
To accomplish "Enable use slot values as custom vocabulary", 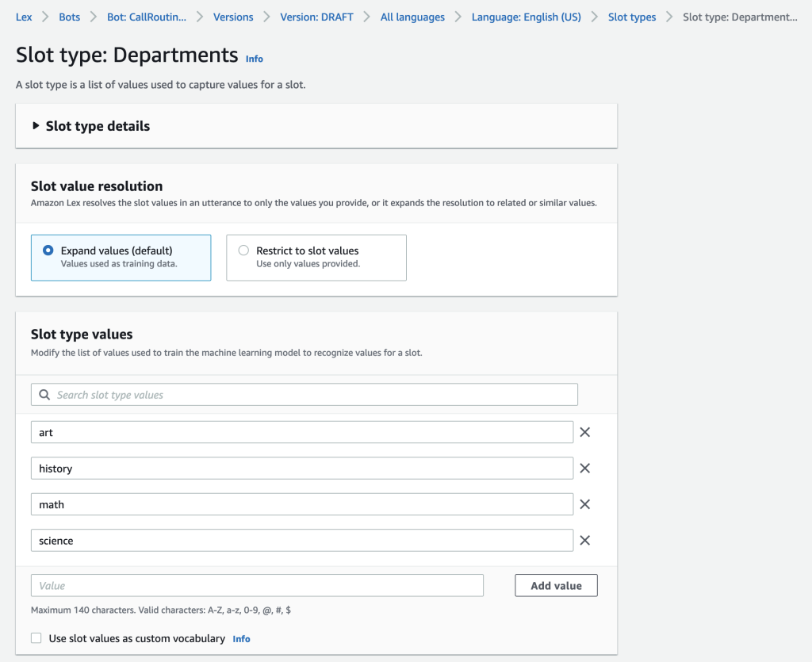I will point(36,637).
